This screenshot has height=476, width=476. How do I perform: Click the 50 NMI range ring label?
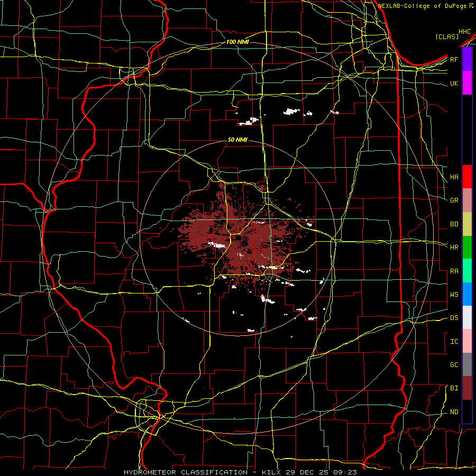[x=237, y=140]
